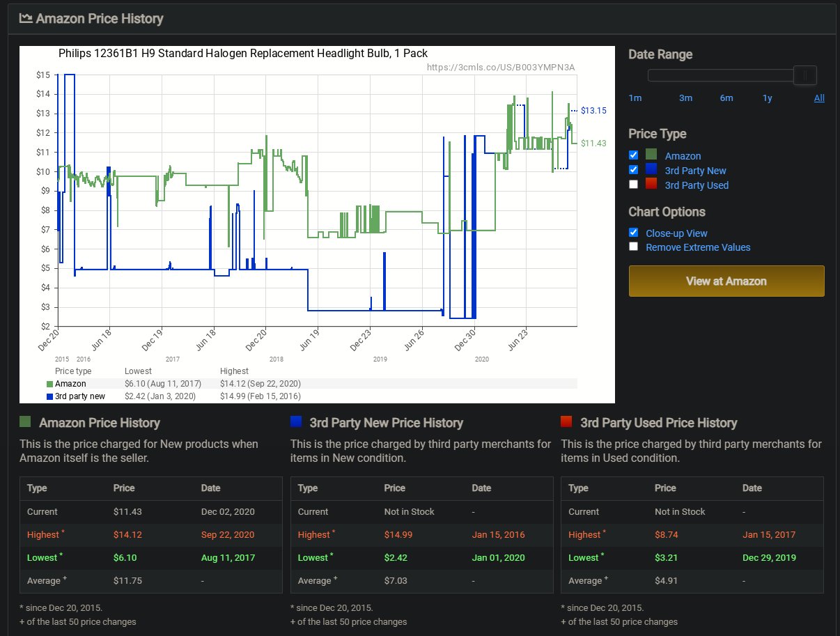Image resolution: width=840 pixels, height=636 pixels.
Task: Click the green Amazon marker in the chart legend
Action: (x=49, y=384)
